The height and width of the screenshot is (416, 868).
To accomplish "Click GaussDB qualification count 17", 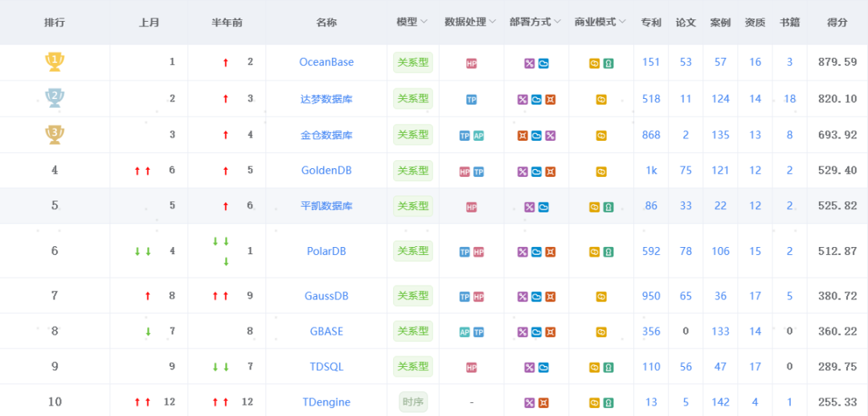I will [755, 296].
